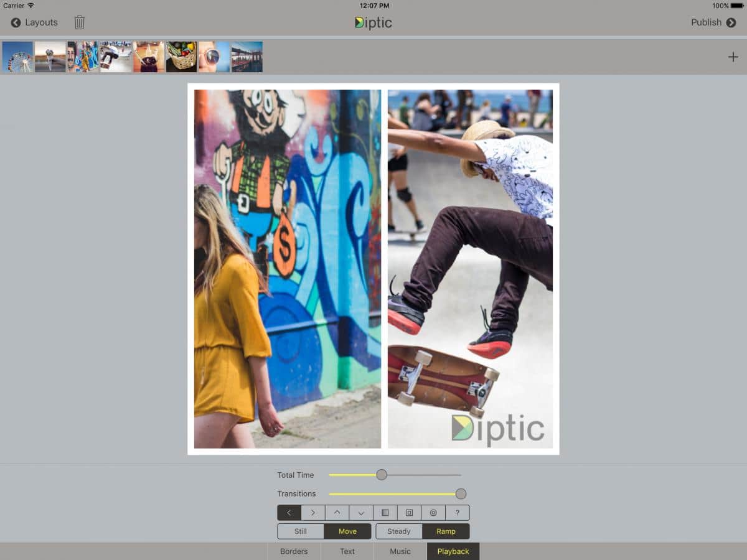Tap Publish to export the collage
Screen dimensions: 747x560
tap(713, 22)
